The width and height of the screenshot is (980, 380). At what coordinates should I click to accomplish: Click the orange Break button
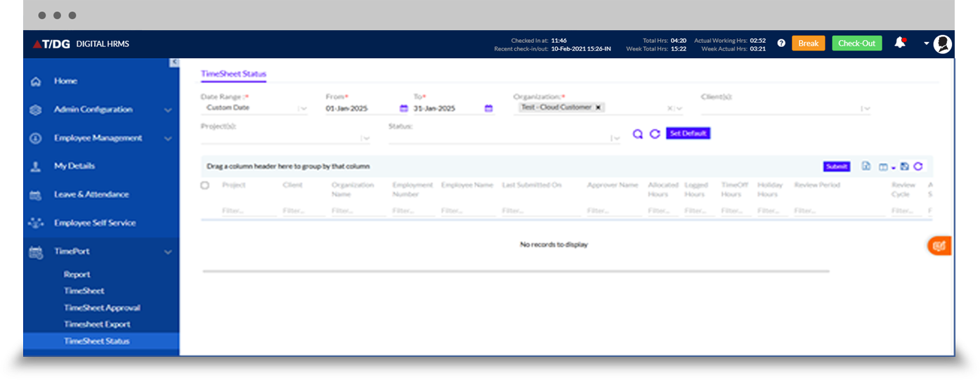point(809,44)
